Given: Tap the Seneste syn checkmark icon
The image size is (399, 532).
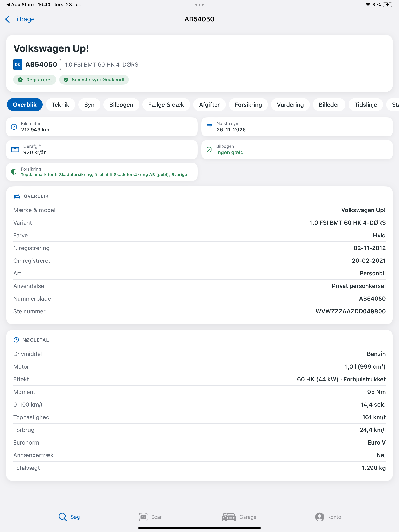Looking at the screenshot, I should point(66,80).
